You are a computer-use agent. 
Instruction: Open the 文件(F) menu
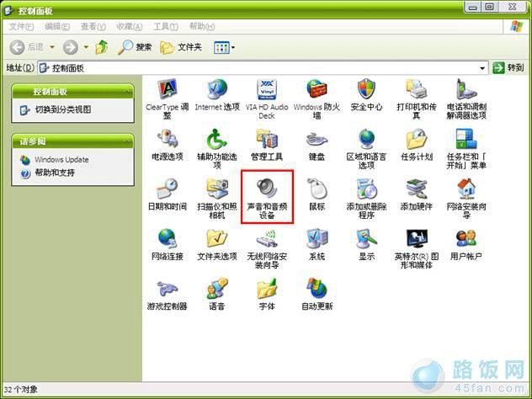[21, 26]
